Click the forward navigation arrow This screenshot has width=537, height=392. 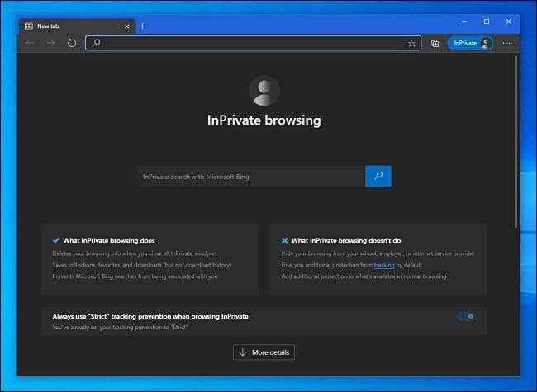(51, 43)
